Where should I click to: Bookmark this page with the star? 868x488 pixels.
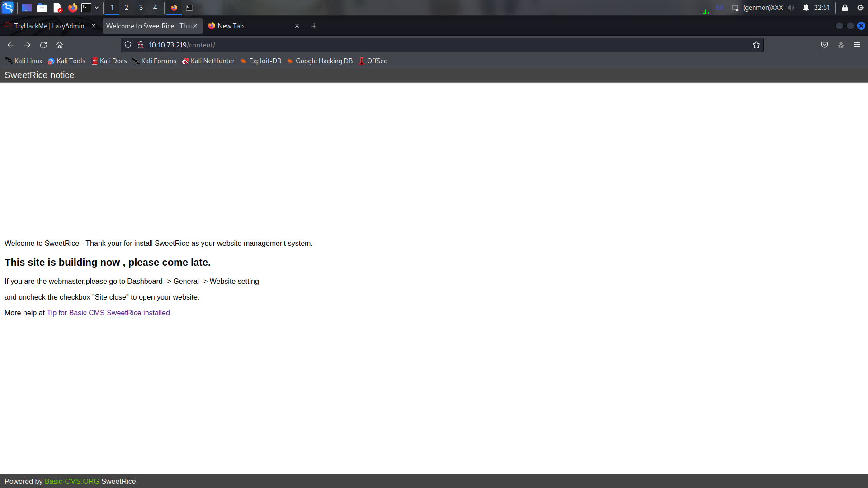coord(756,45)
